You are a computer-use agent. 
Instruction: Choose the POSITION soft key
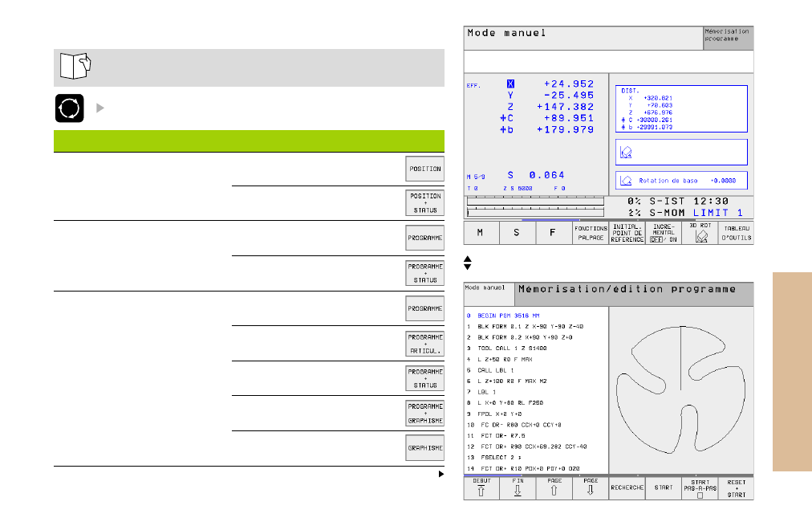pos(424,169)
